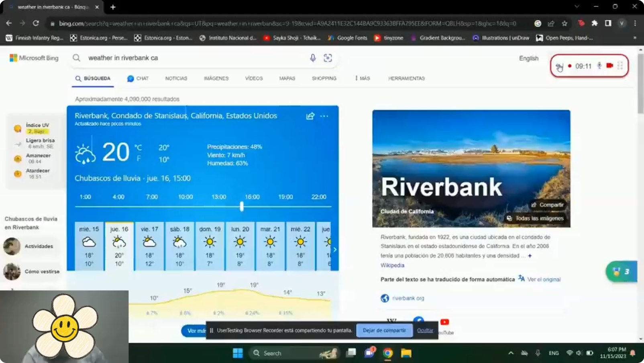Switch to the VÍDEOS tab
Screen dimensions: 644x363
(254, 78)
